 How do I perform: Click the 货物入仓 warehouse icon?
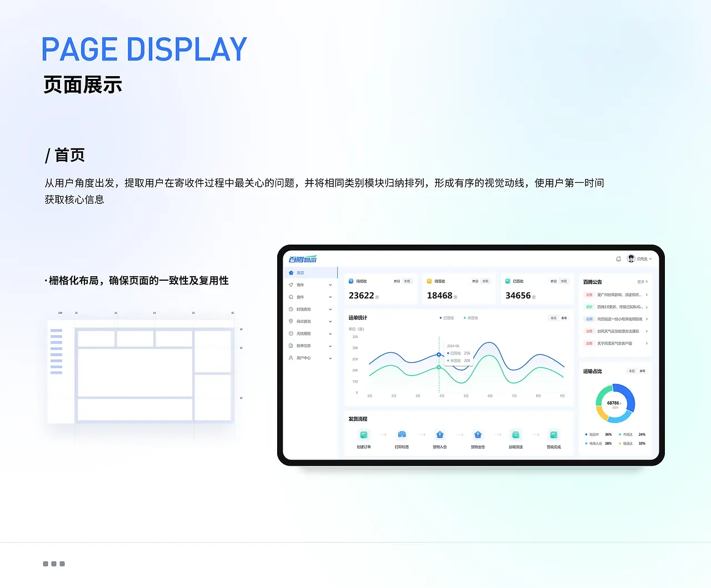(x=440, y=435)
